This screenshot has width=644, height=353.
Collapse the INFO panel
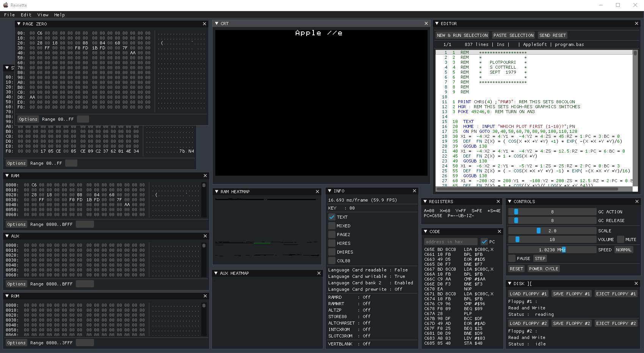click(330, 191)
